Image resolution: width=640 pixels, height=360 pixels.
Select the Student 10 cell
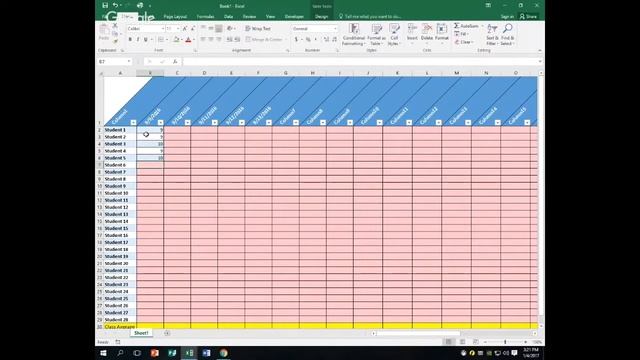[x=120, y=193]
